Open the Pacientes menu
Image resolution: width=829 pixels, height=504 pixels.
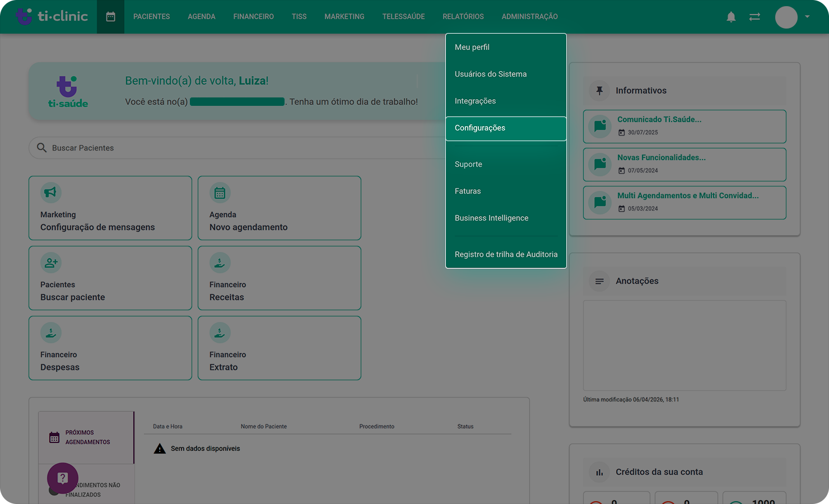tap(152, 17)
